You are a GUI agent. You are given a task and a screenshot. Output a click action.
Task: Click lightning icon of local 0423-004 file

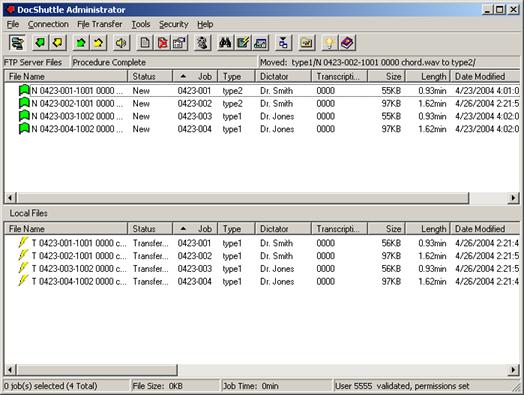tap(23, 281)
